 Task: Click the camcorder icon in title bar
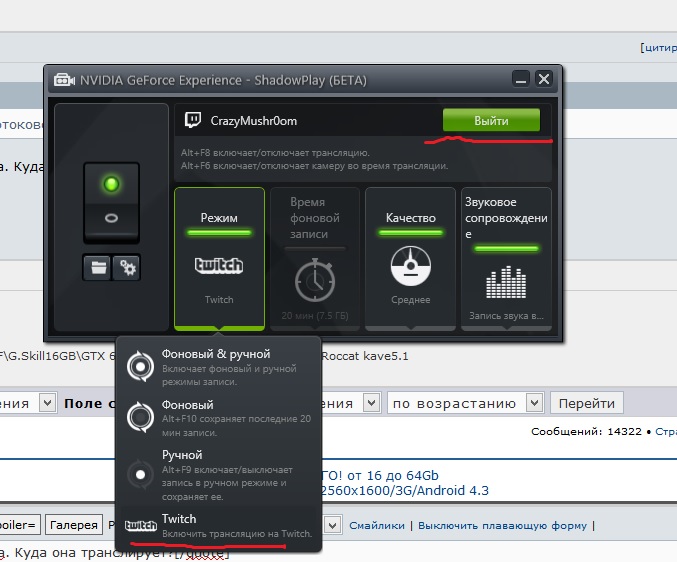(64, 79)
